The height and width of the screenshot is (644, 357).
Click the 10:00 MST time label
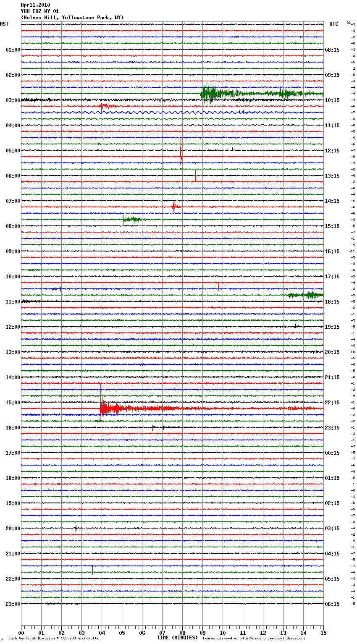[13, 277]
